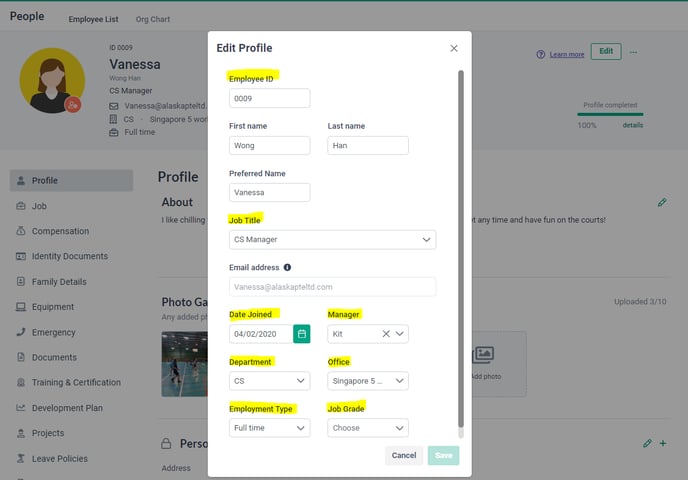Viewport: 688px width, 480px height.
Task: Click the Email address info icon
Action: point(287,267)
